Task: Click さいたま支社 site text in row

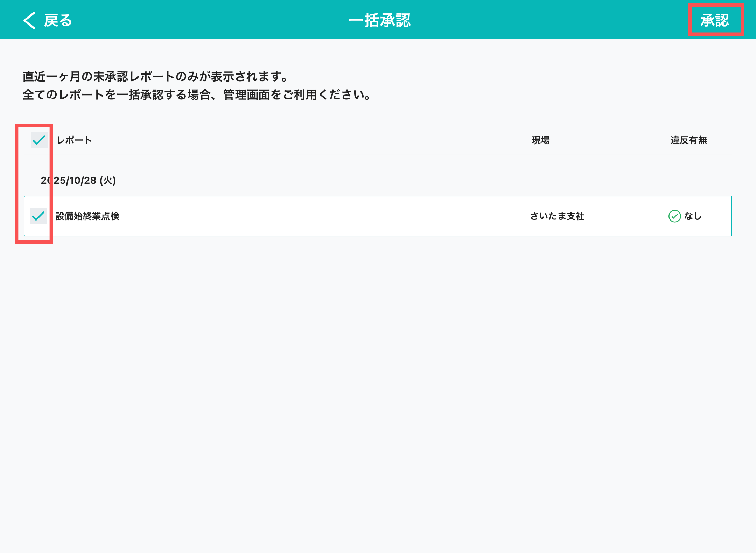Action: 557,216
